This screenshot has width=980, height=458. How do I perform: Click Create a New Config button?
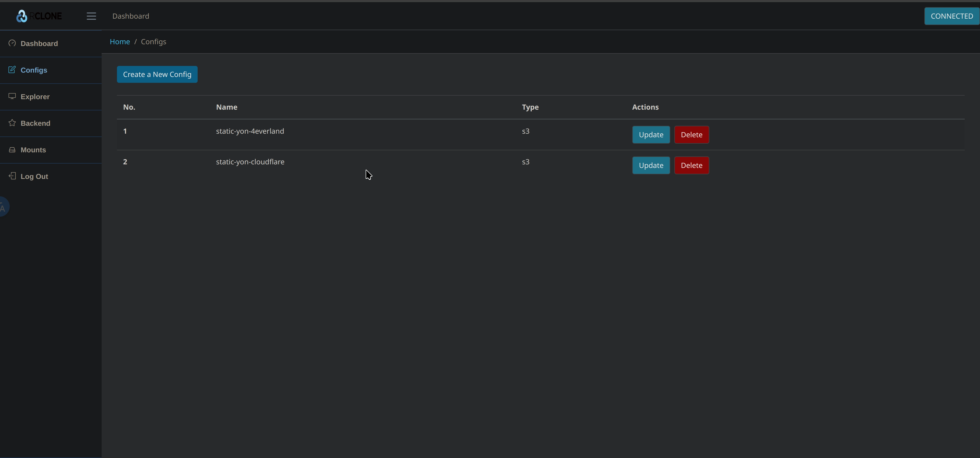pyautogui.click(x=157, y=74)
